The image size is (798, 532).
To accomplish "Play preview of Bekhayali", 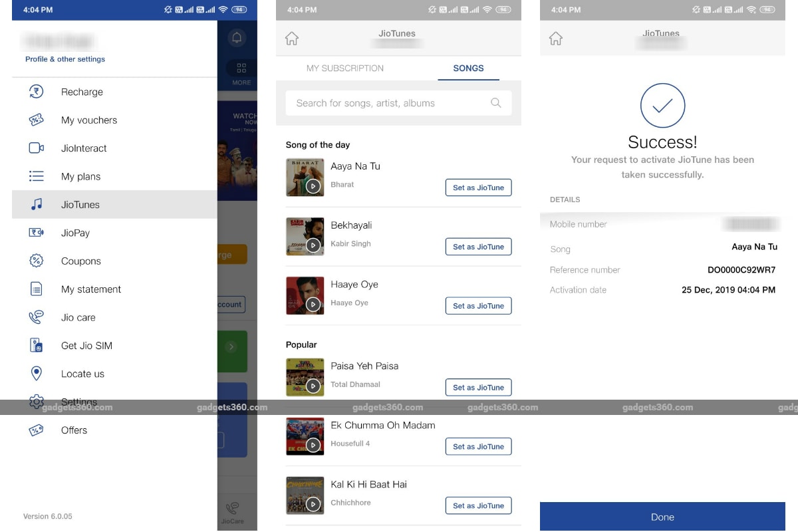I will (x=313, y=245).
